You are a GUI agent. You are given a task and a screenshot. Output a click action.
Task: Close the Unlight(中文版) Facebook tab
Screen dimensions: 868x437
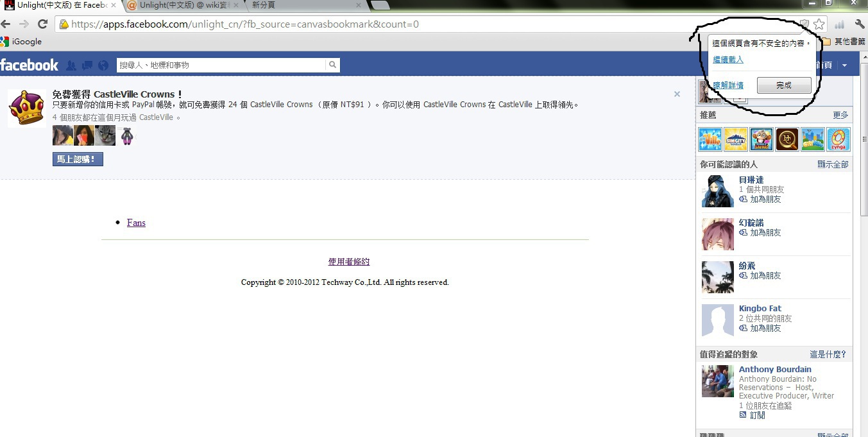tap(114, 5)
